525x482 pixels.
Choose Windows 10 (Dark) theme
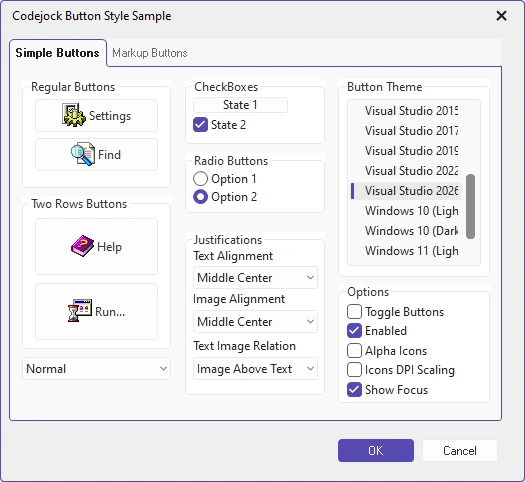pos(406,231)
